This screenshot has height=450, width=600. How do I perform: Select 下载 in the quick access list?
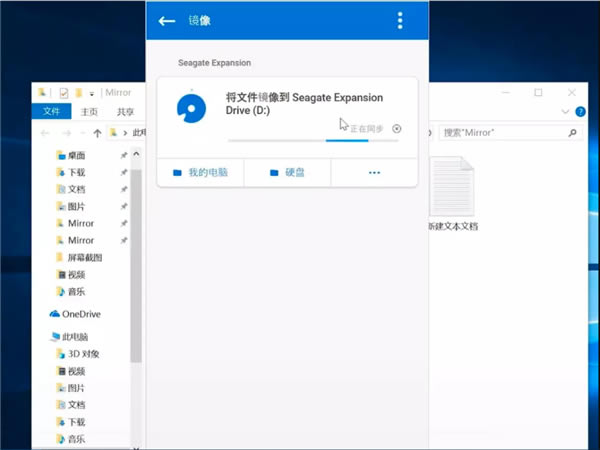coord(71,173)
